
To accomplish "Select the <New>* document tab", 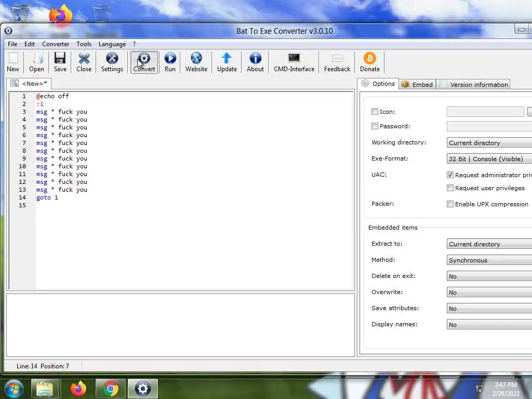I will point(29,84).
